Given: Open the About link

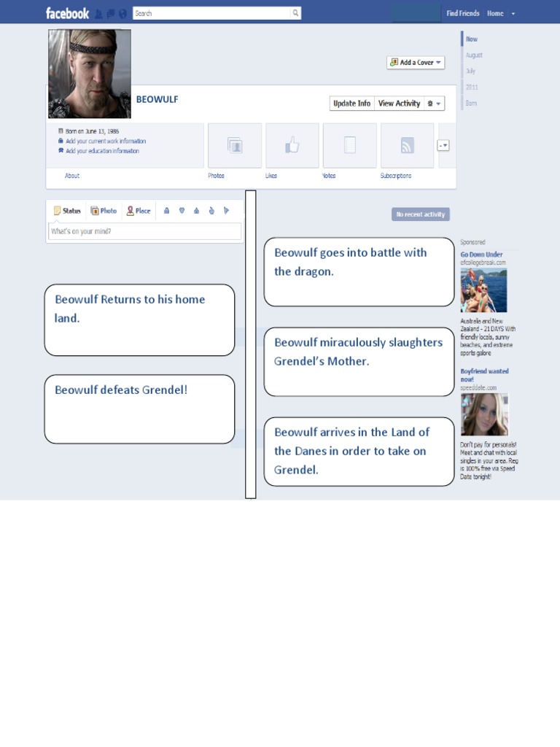Looking at the screenshot, I should (x=72, y=176).
